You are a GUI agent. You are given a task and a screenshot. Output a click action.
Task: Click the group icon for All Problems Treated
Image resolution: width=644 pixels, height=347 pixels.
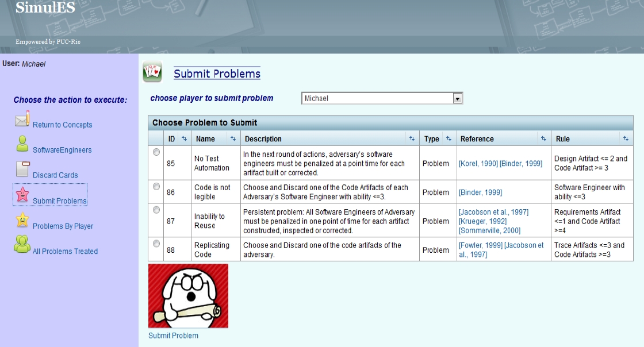pyautogui.click(x=22, y=245)
